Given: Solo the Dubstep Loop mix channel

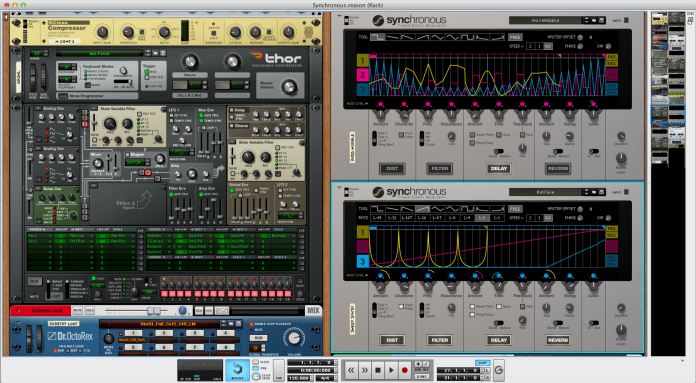Looking at the screenshot, I should [x=90, y=310].
